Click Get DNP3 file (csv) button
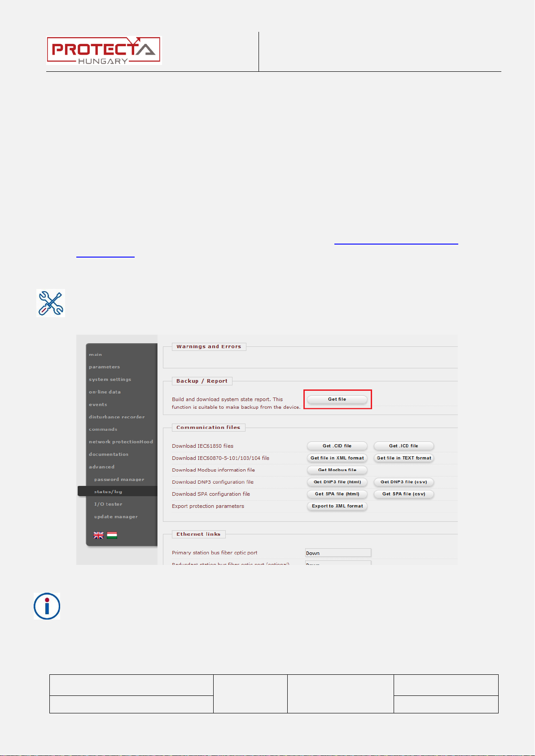535x756 pixels. coord(403,482)
